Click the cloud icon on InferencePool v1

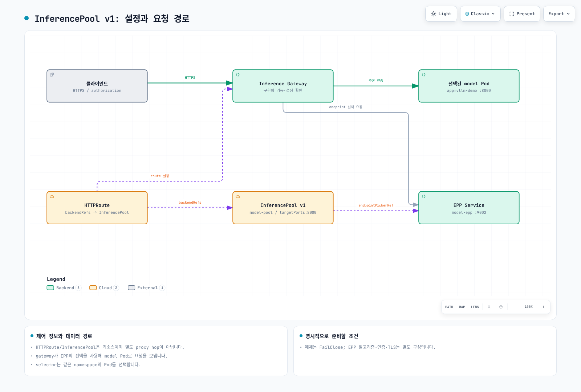(238, 197)
